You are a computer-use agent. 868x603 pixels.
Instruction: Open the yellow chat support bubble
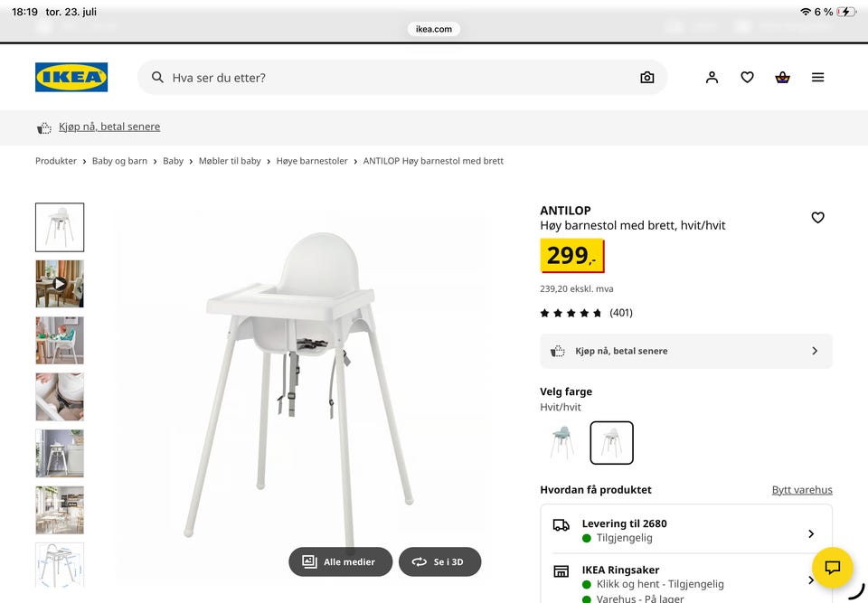[832, 568]
